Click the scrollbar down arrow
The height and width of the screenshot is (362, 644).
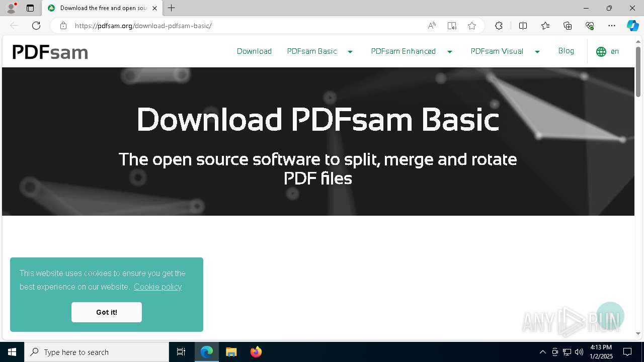coord(638,333)
